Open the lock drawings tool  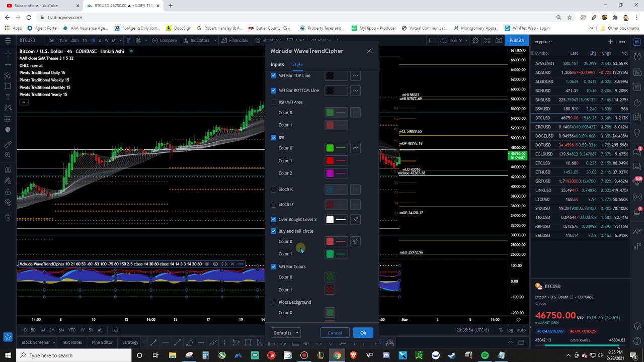click(x=8, y=192)
